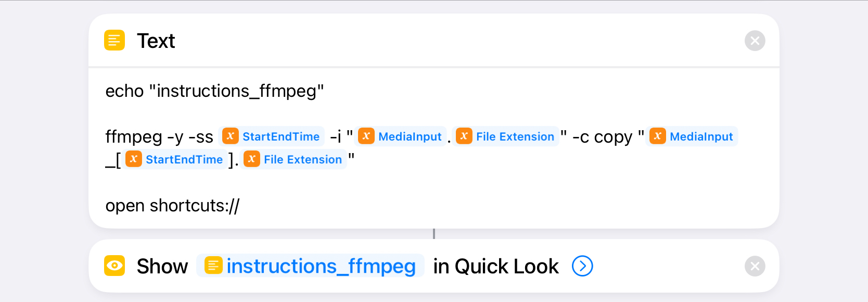
Task: Select the instructions_ffmpeg variable token
Action: tap(311, 266)
